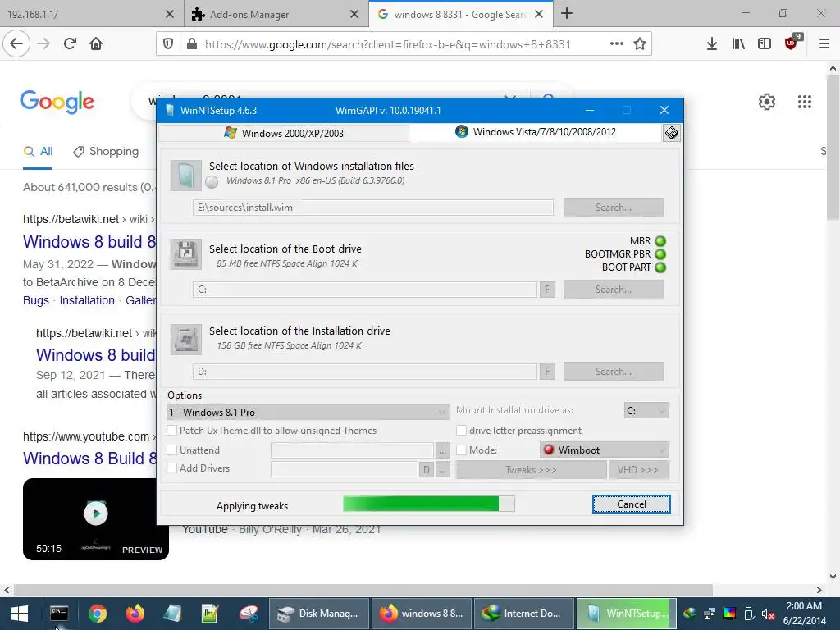
Task: Reload the page in Firefox
Action: coord(70,43)
